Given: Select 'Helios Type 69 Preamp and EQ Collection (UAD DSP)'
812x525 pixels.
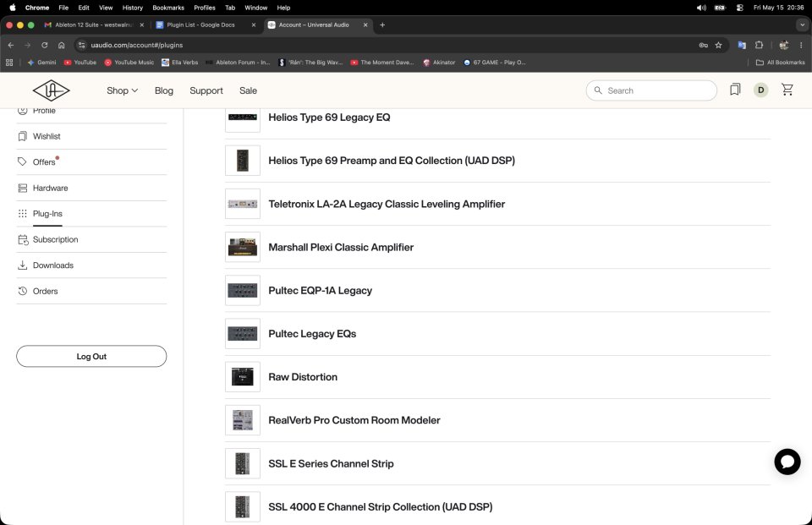Looking at the screenshot, I should [x=392, y=161].
